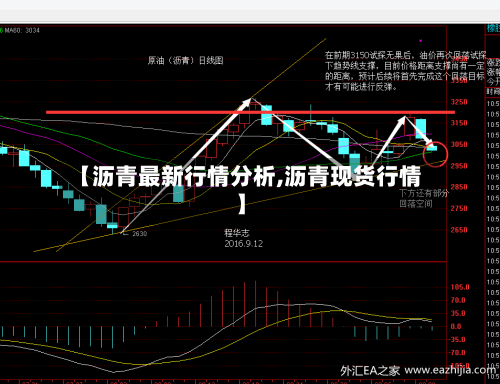This screenshot has height=384, width=500.
Task: Click the 2650 price axis label
Action: (x=459, y=230)
